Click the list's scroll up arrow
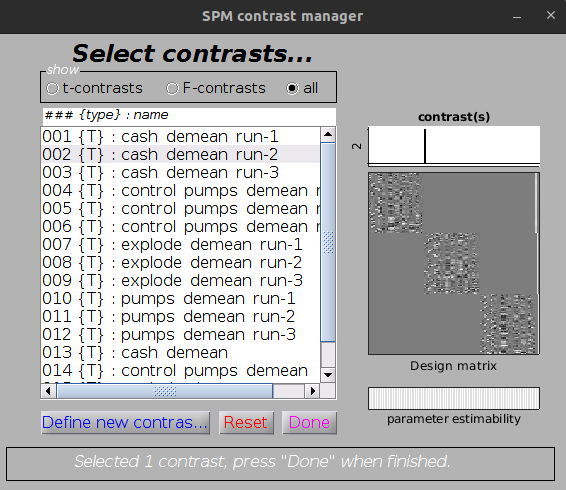Viewport: 566px width, 490px height. 328,135
